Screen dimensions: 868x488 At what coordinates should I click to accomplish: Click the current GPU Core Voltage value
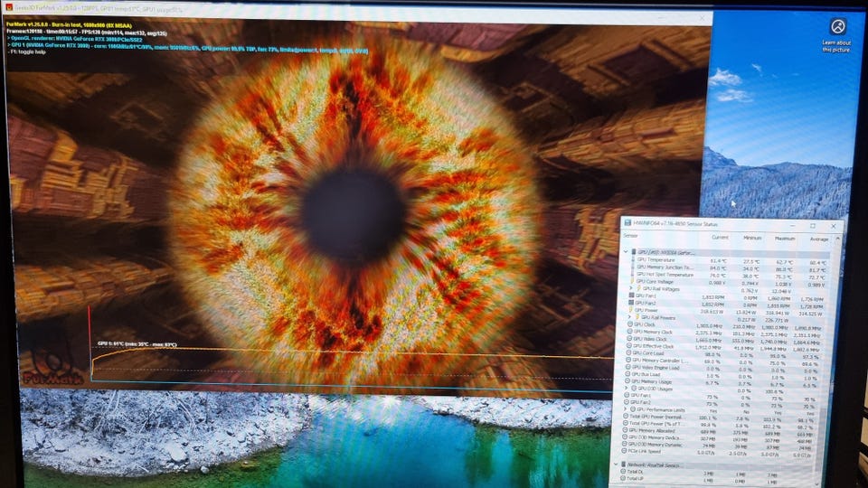tap(717, 283)
